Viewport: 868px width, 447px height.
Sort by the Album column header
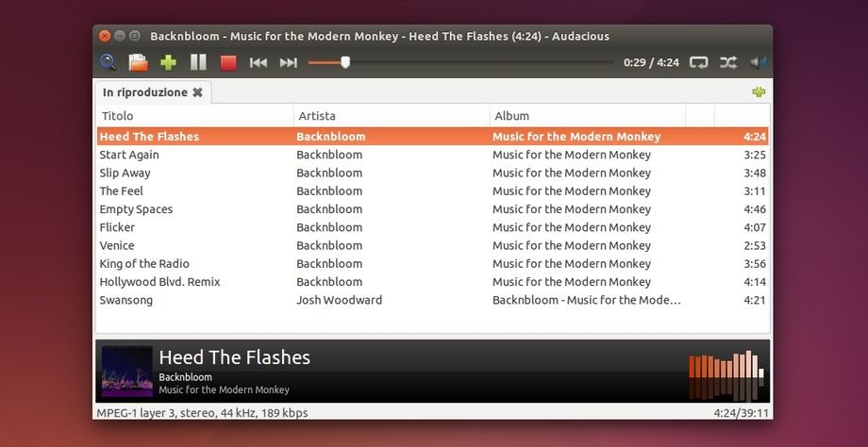tap(588, 116)
